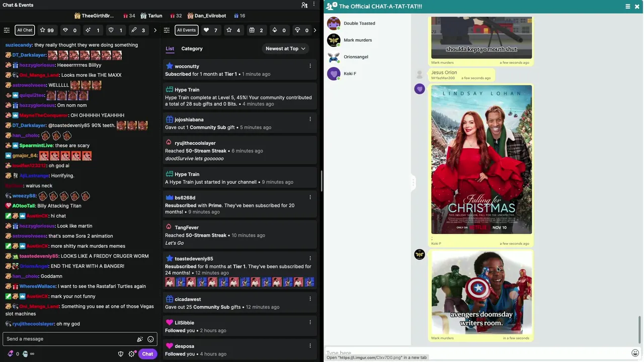
Task: Open shoulda kept yo mouth shut image
Action: point(481,38)
